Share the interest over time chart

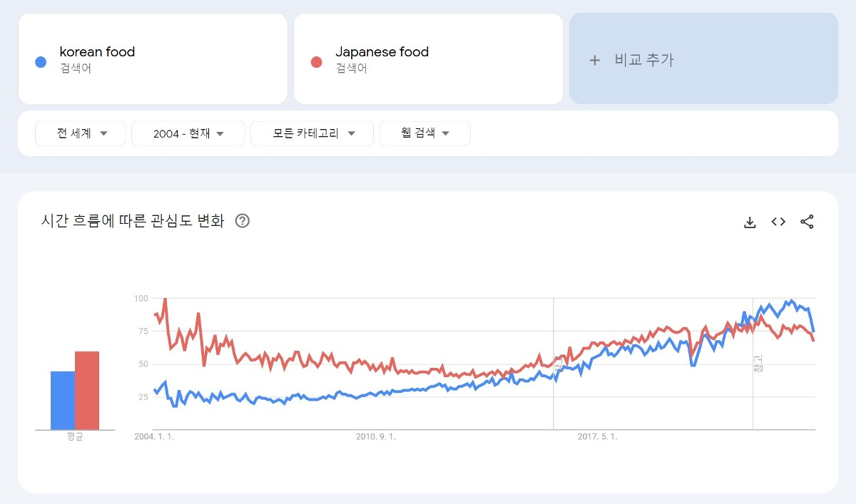pyautogui.click(x=807, y=222)
